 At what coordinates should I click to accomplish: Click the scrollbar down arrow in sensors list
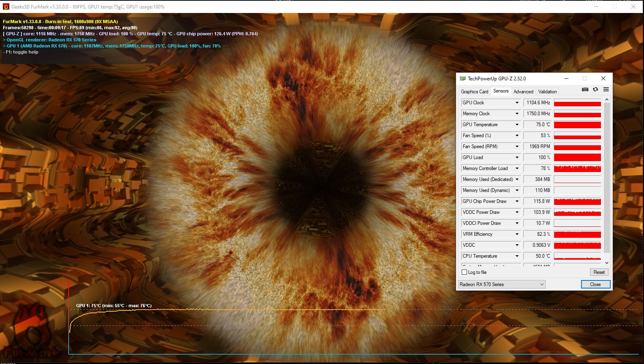pos(607,263)
